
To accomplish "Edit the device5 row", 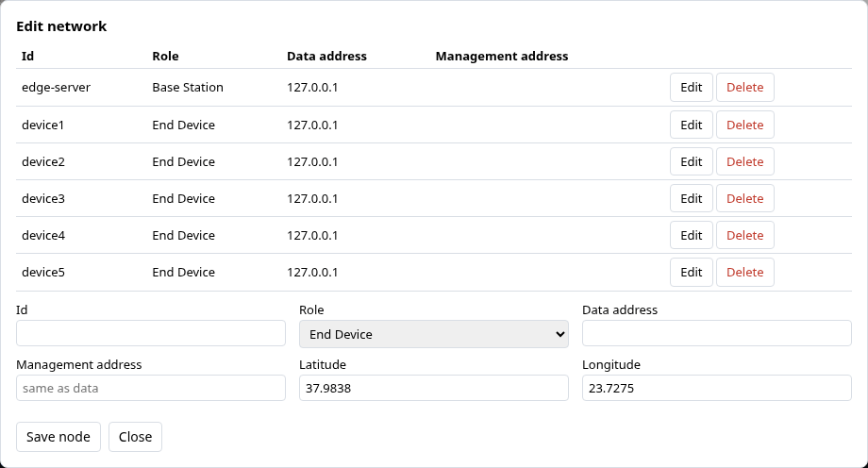I will tap(691, 273).
